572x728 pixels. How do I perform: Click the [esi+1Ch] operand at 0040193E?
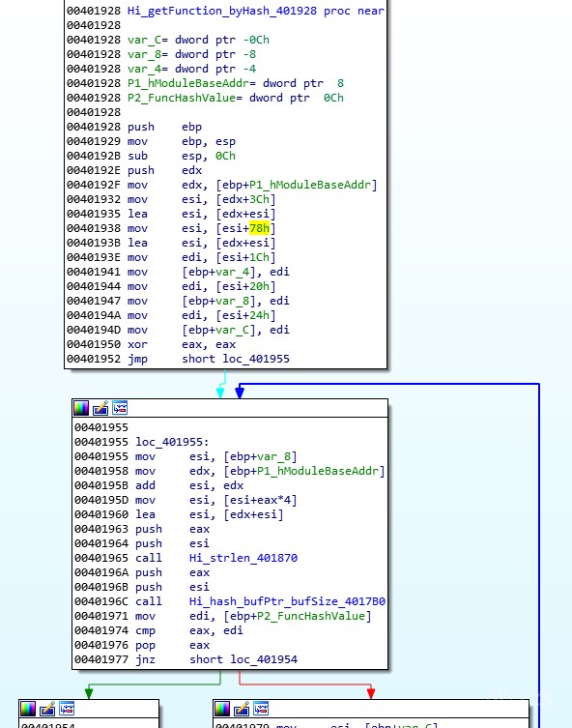pyautogui.click(x=245, y=257)
